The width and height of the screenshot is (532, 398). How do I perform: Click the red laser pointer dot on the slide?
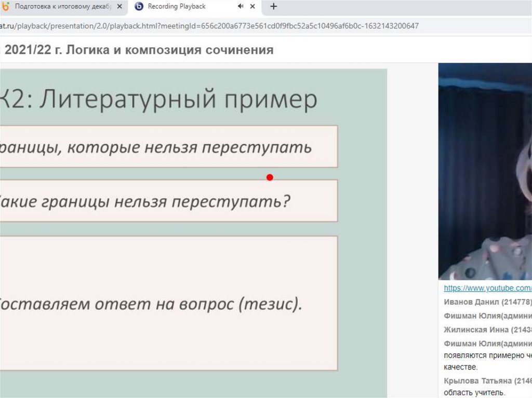270,177
